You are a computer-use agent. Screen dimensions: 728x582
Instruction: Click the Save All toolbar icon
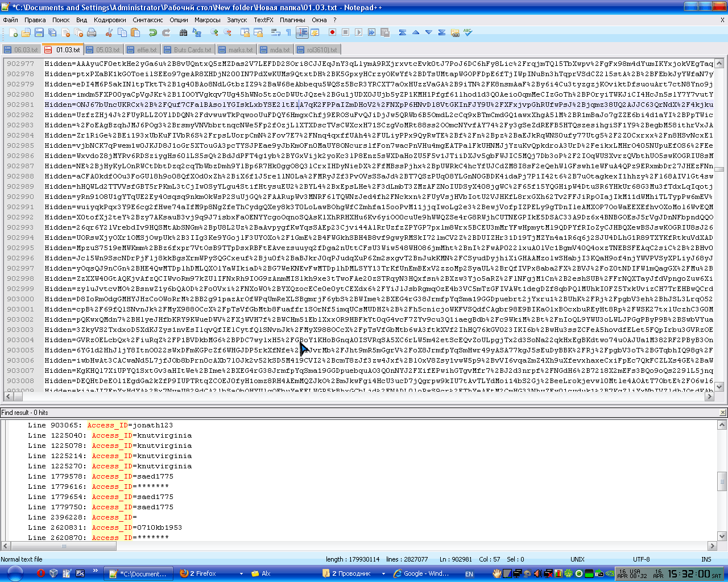tap(52, 32)
